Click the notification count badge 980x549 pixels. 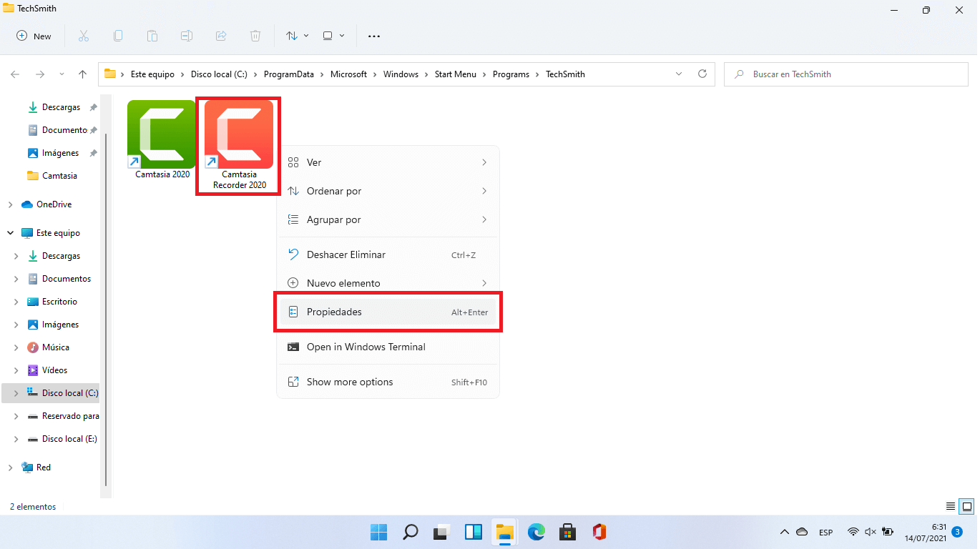click(x=957, y=532)
